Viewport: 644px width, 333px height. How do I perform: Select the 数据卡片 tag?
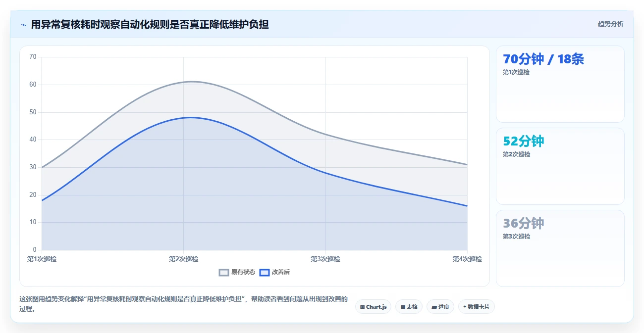(x=476, y=307)
